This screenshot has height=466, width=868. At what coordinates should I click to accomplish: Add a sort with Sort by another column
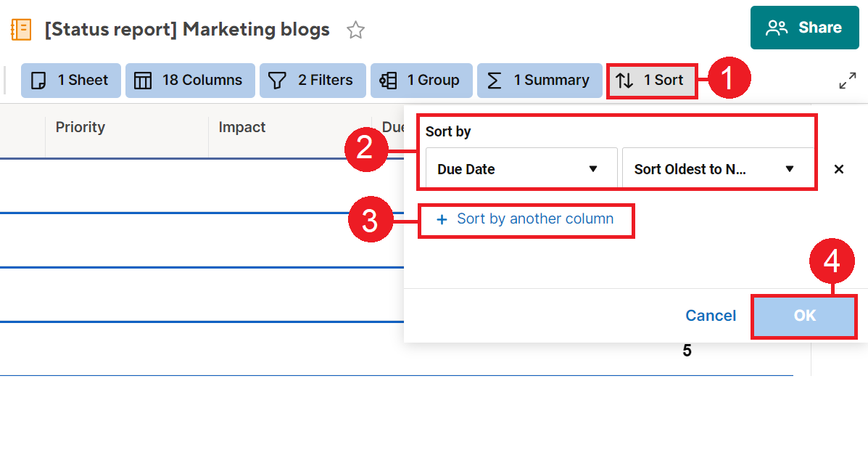tap(526, 220)
